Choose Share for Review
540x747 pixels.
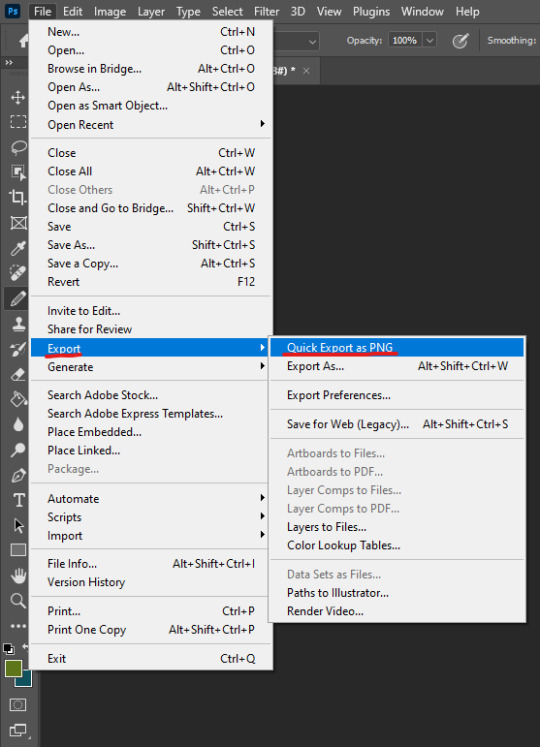tap(151, 329)
